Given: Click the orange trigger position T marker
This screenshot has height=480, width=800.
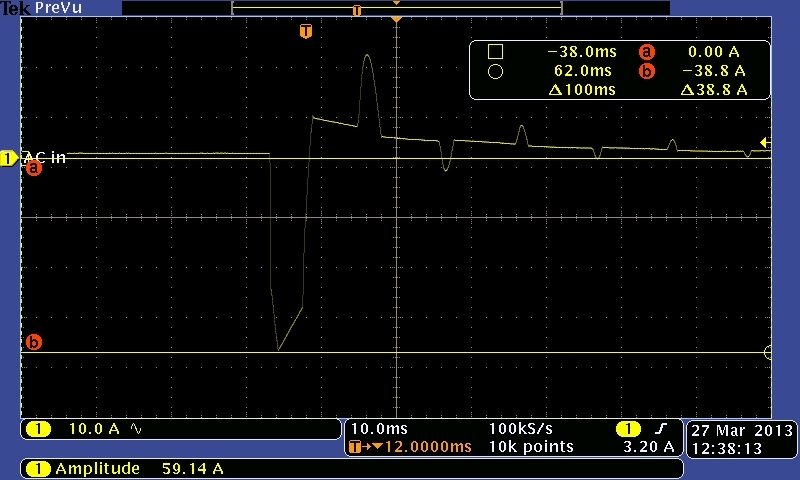Looking at the screenshot, I should [x=306, y=32].
